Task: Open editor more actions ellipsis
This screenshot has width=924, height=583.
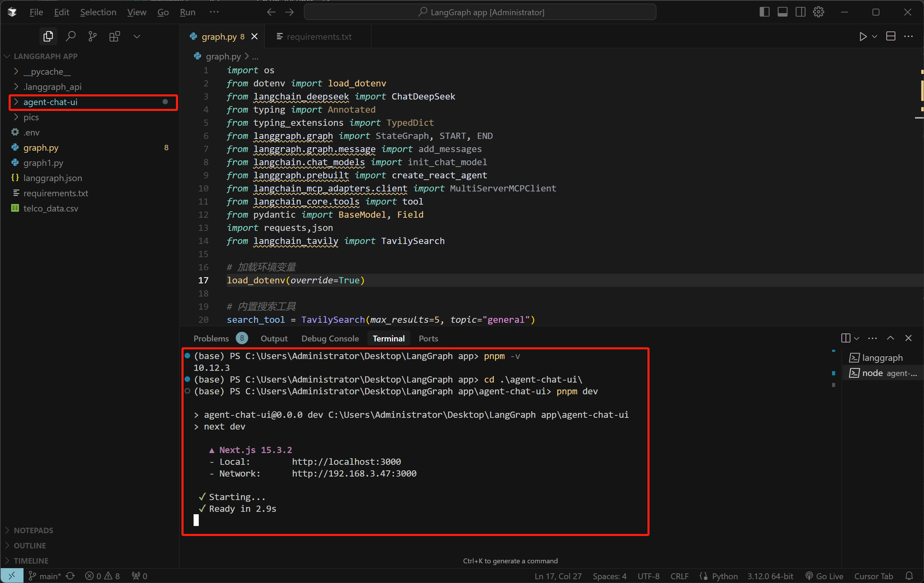Action: click(x=908, y=36)
